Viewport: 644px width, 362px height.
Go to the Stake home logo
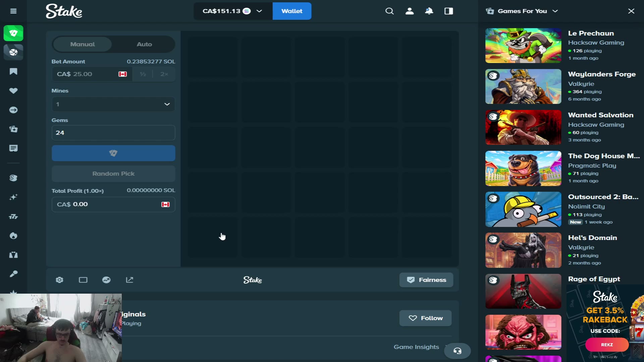pos(64,11)
